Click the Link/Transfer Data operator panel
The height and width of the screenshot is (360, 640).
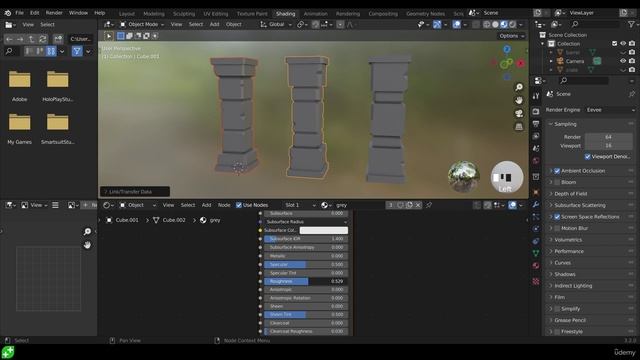tap(135, 191)
